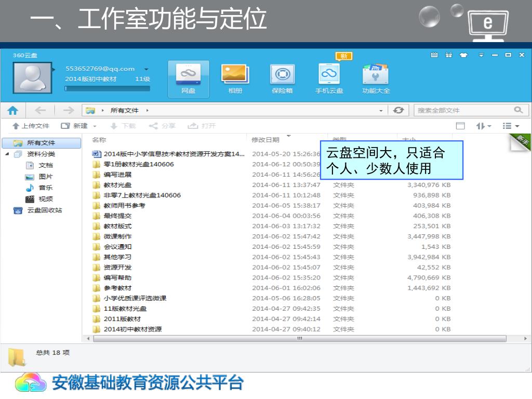
Task: Click the 所有文件 breadcrumb segment
Action: (x=124, y=111)
